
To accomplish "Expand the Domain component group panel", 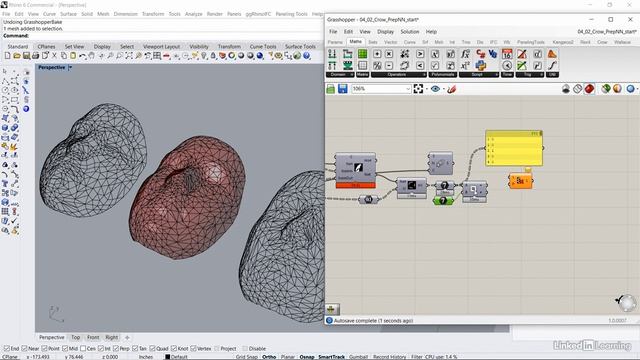I will [340, 75].
